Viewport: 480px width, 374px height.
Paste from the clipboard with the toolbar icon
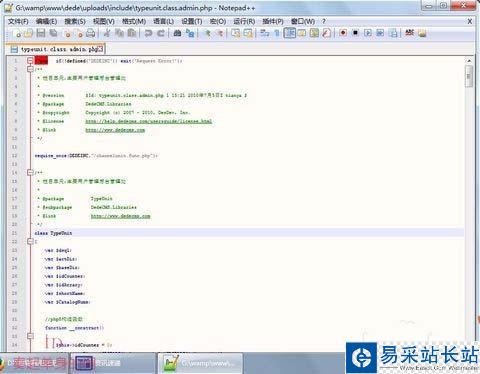[132, 33]
